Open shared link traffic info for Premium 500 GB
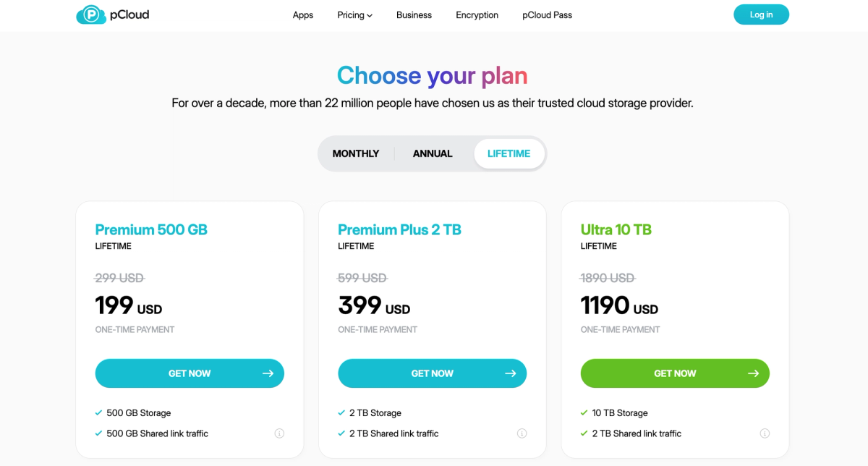868x466 pixels. click(x=279, y=433)
